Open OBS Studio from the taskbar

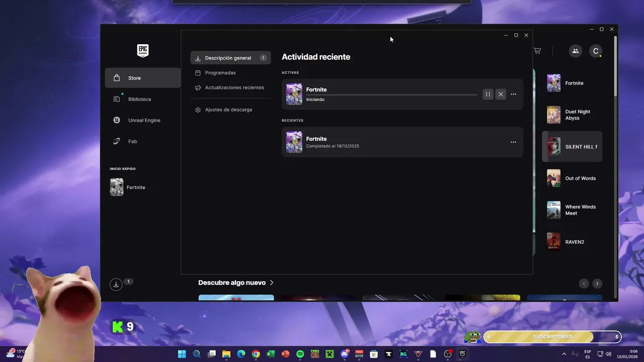click(x=447, y=354)
